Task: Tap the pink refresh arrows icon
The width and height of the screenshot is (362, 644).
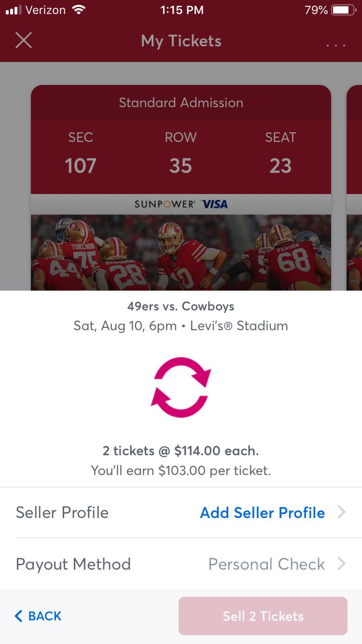Action: [181, 387]
